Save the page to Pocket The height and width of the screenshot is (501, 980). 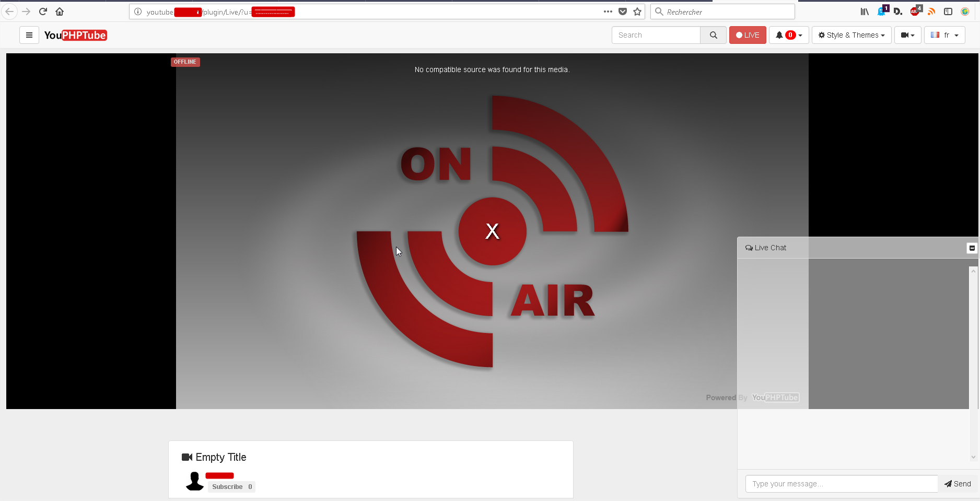coord(623,11)
